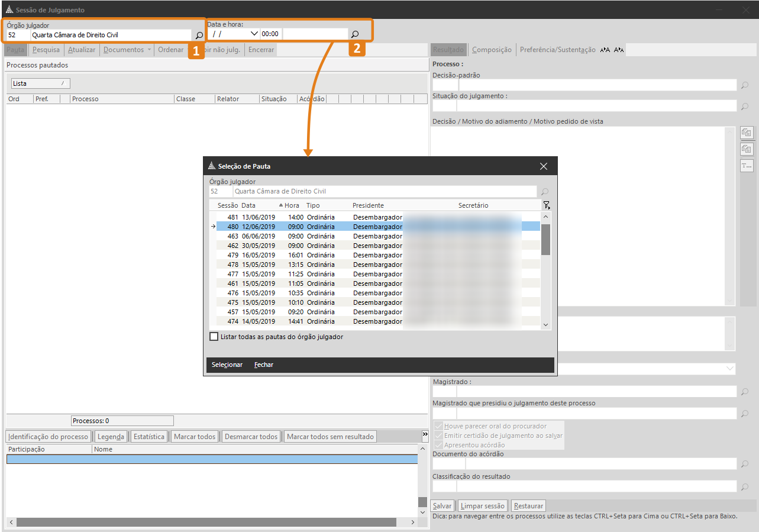The height and width of the screenshot is (532, 759).
Task: Click the participants panel horizontal scrollbar right arrow
Action: coord(414,523)
